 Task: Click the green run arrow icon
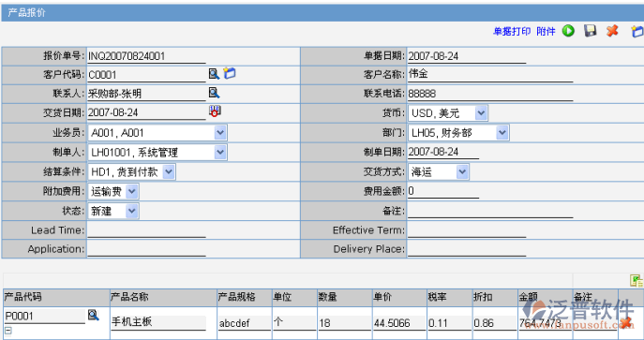(568, 31)
